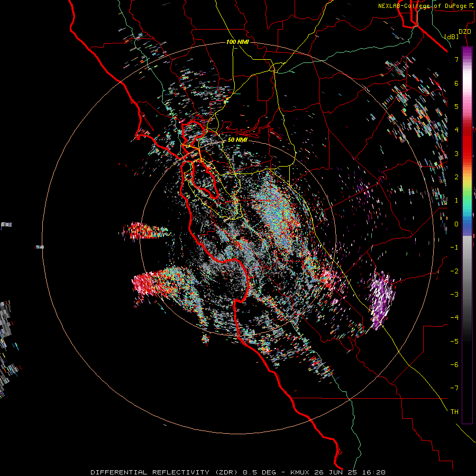
Task: Select the 100 NMI range ring label
Action: point(237,42)
